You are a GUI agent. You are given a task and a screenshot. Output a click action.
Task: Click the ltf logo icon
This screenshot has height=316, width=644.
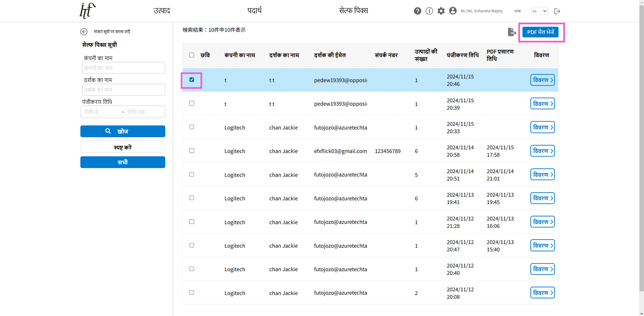(88, 10)
